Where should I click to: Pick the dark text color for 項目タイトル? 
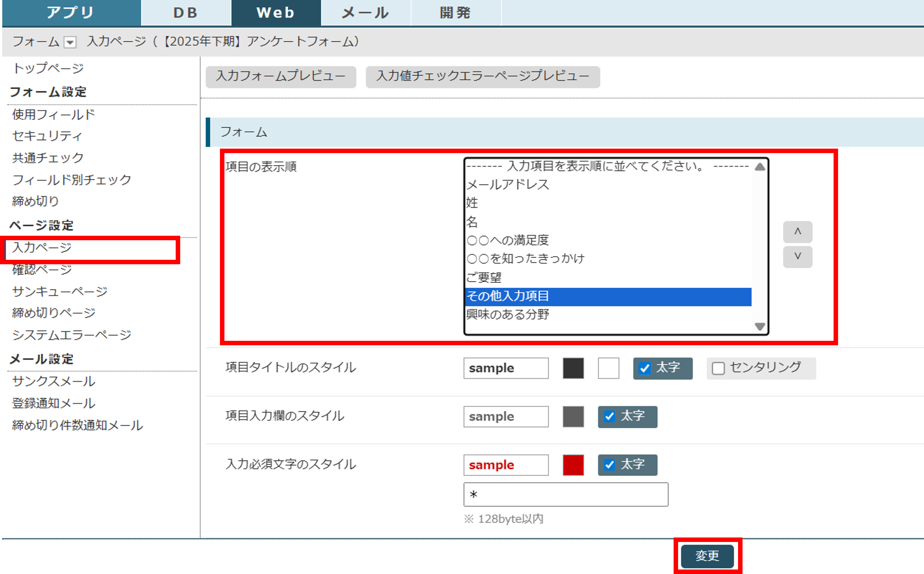click(x=573, y=368)
